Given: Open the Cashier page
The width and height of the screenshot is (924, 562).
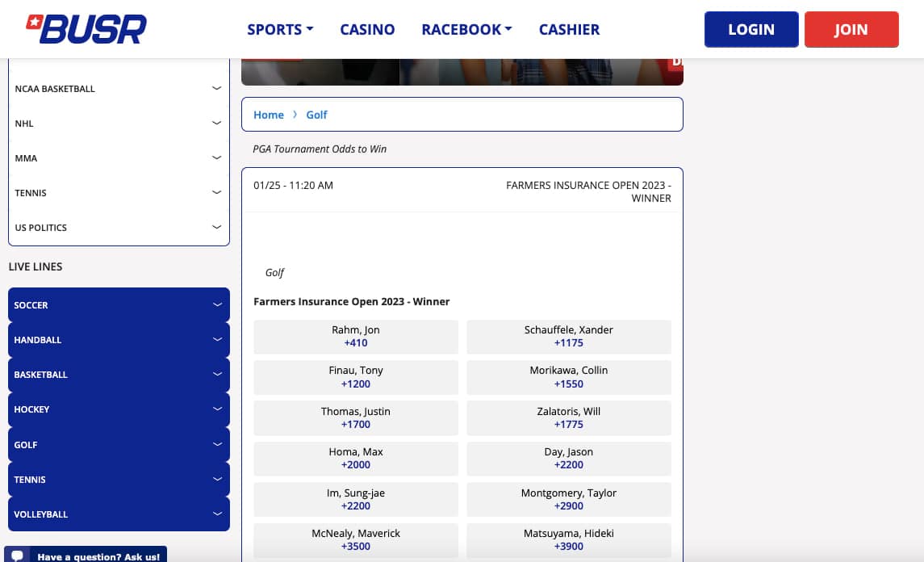Looking at the screenshot, I should [569, 30].
